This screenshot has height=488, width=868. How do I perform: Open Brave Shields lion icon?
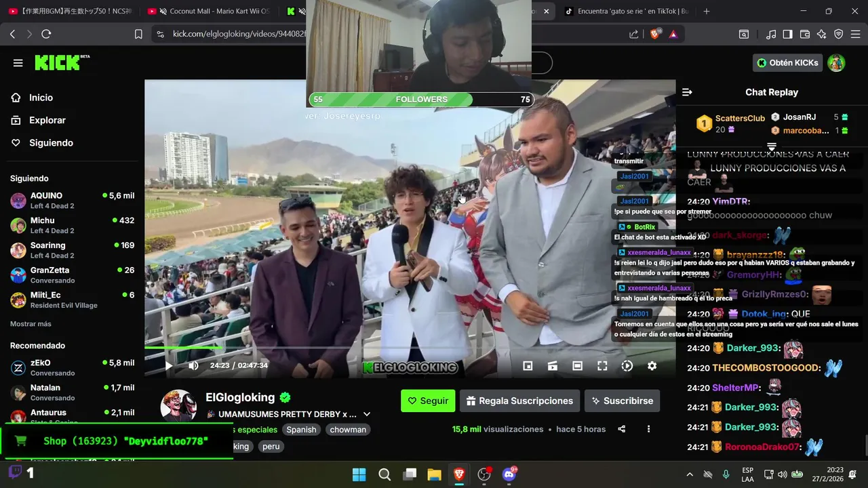pos(655,34)
